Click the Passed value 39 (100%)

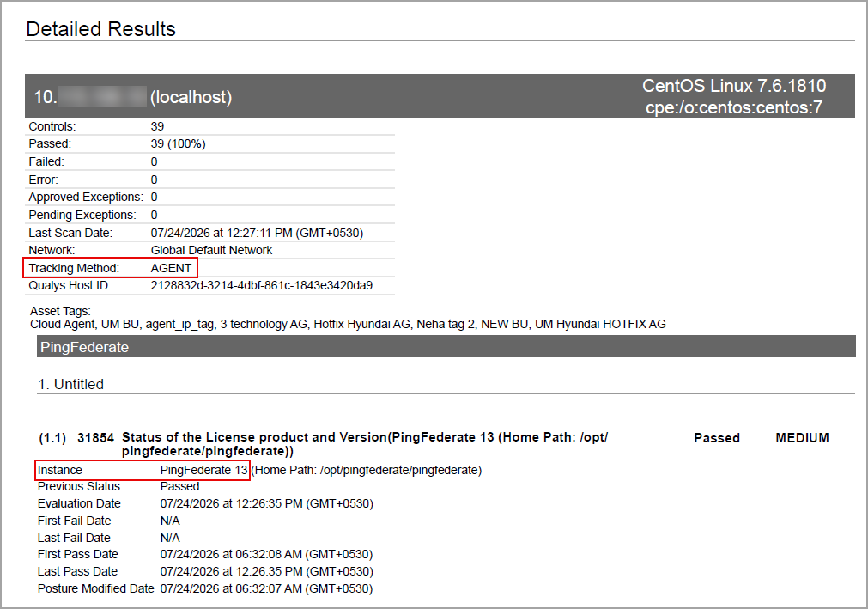[x=178, y=144]
